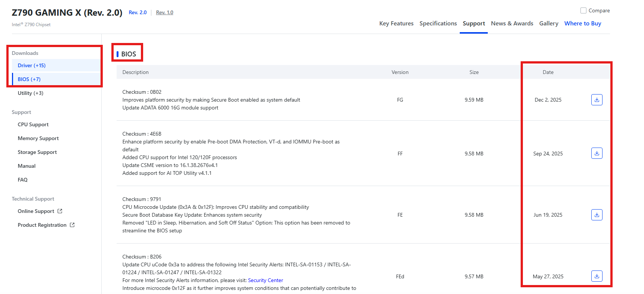
Task: Click the version cell 'FF'
Action: click(400, 154)
